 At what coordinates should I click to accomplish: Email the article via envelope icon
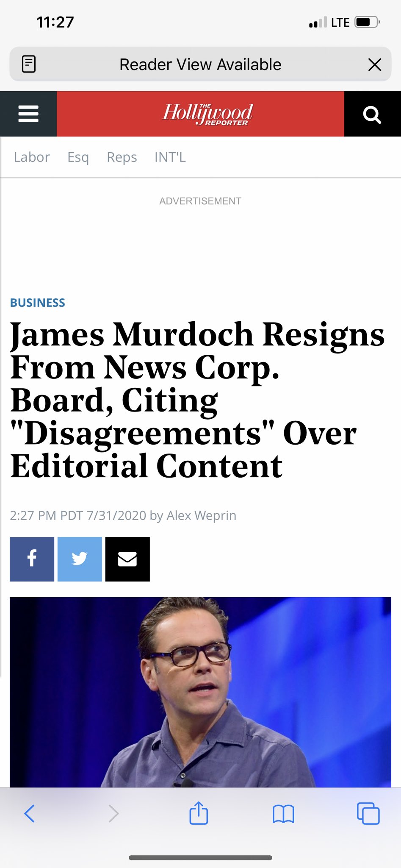[127, 559]
